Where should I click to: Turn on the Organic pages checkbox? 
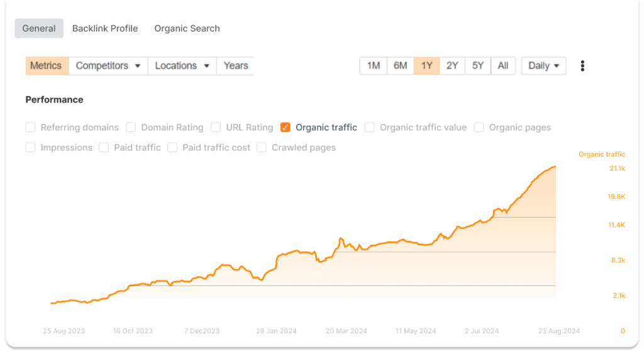[x=479, y=127]
